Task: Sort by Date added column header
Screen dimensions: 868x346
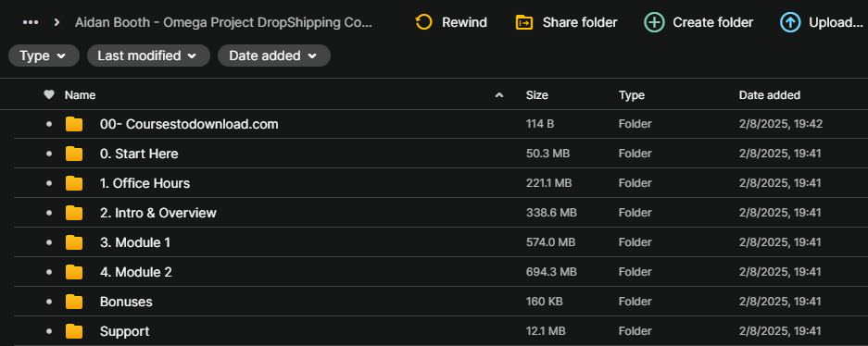Action: (770, 95)
